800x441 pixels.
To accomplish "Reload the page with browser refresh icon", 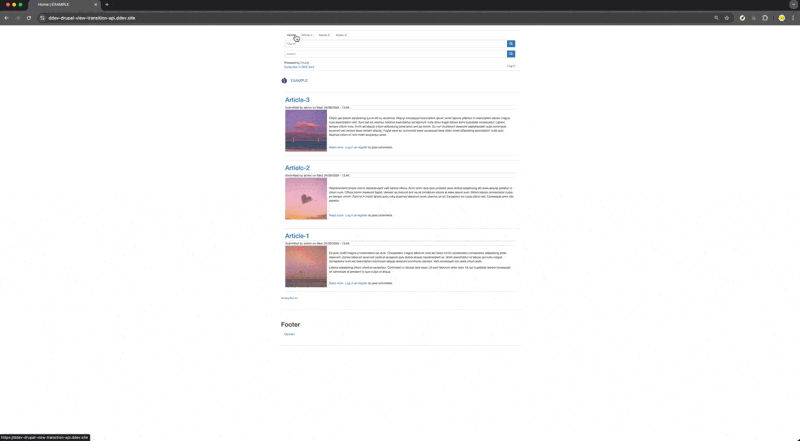I will [x=29, y=18].
